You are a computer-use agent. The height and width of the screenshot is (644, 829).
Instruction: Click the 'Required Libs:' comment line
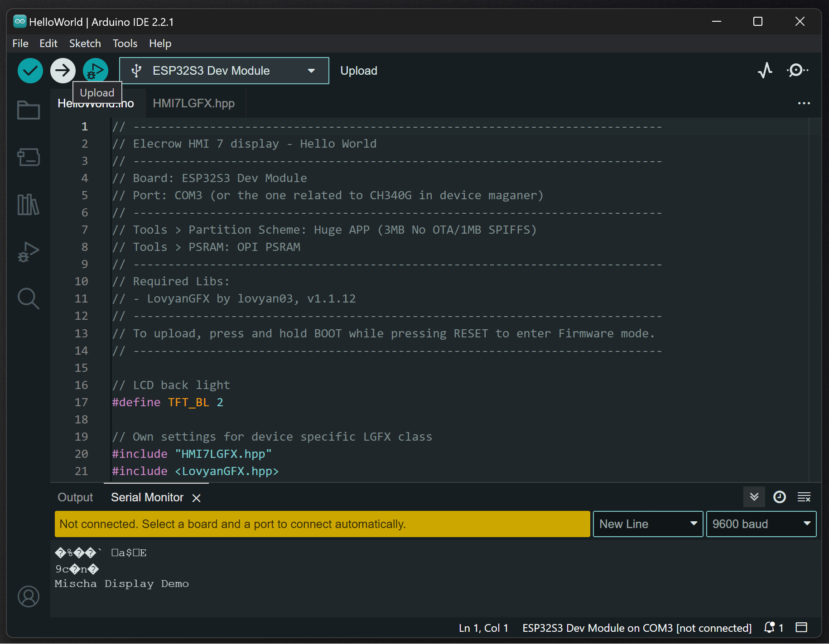pos(171,281)
